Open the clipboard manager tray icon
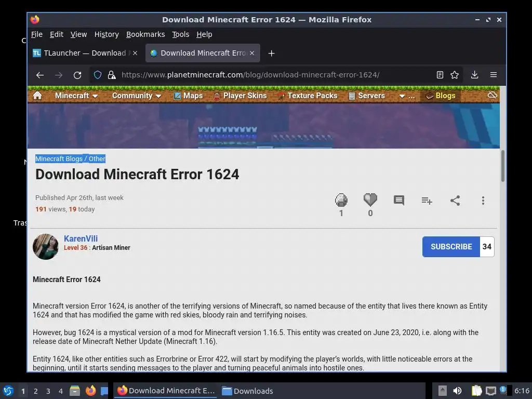532x399 pixels. [x=476, y=391]
